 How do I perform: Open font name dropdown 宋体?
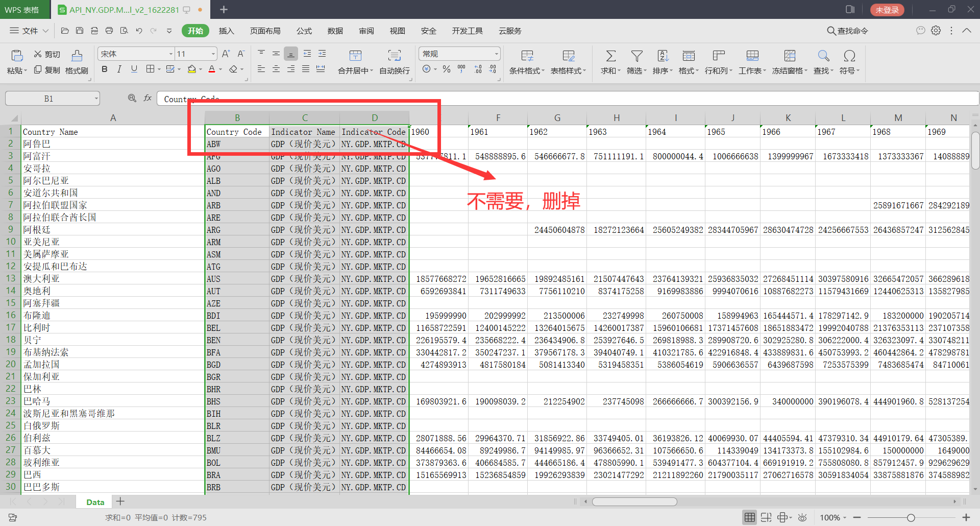tap(170, 54)
